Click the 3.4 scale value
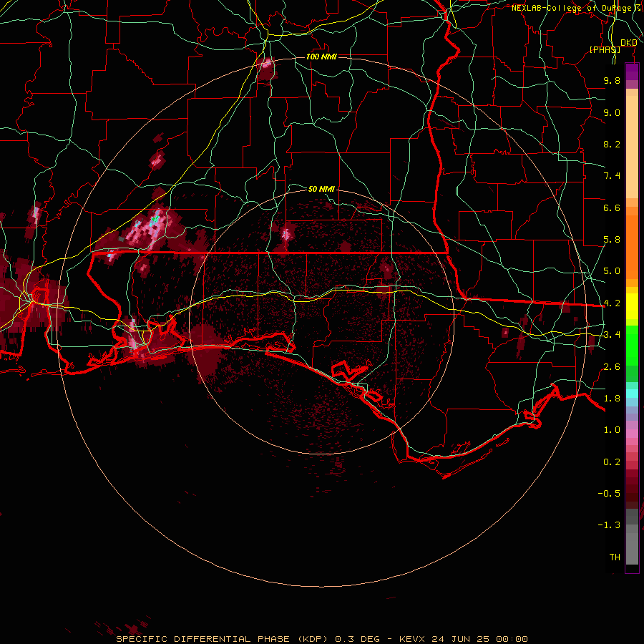Image resolution: width=644 pixels, height=644 pixels. [612, 335]
